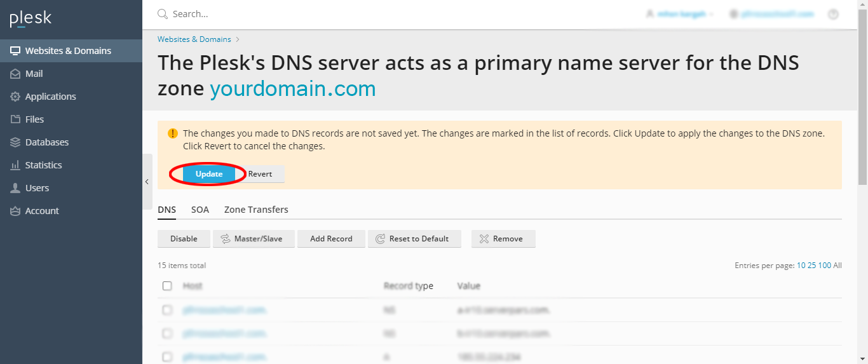The image size is (868, 364).
Task: Click the Value column header
Action: pyautogui.click(x=469, y=286)
